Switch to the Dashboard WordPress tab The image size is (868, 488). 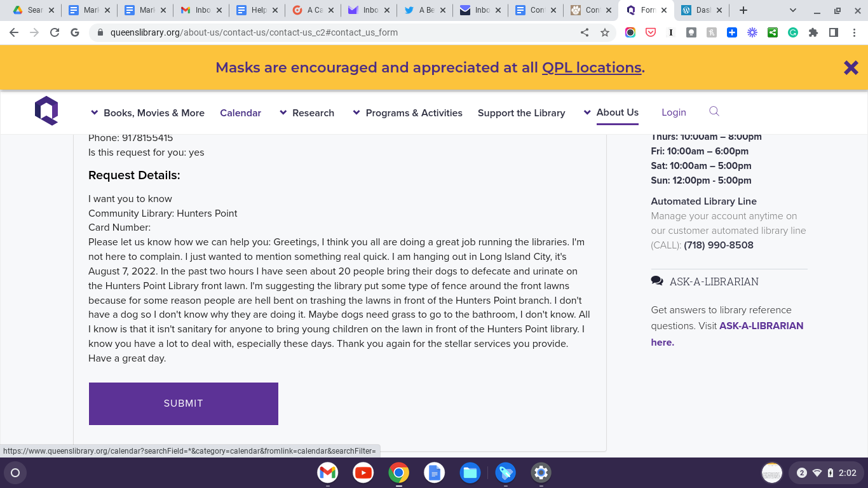click(700, 10)
